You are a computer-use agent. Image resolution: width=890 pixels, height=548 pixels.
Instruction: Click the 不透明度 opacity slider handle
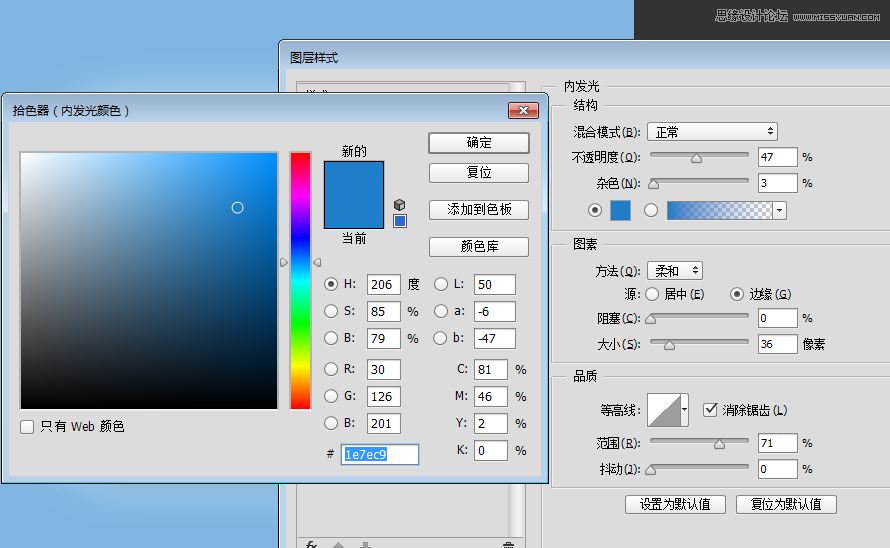click(696, 158)
